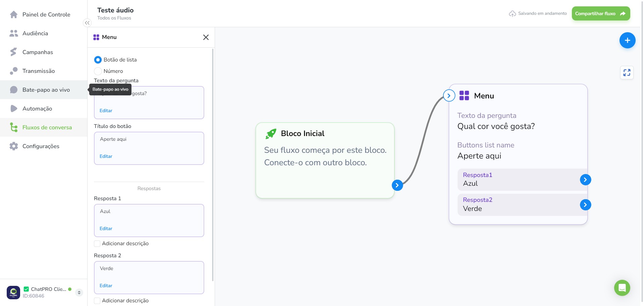
Task: Click Editar under Resposta 1 Azul
Action: coord(106,229)
